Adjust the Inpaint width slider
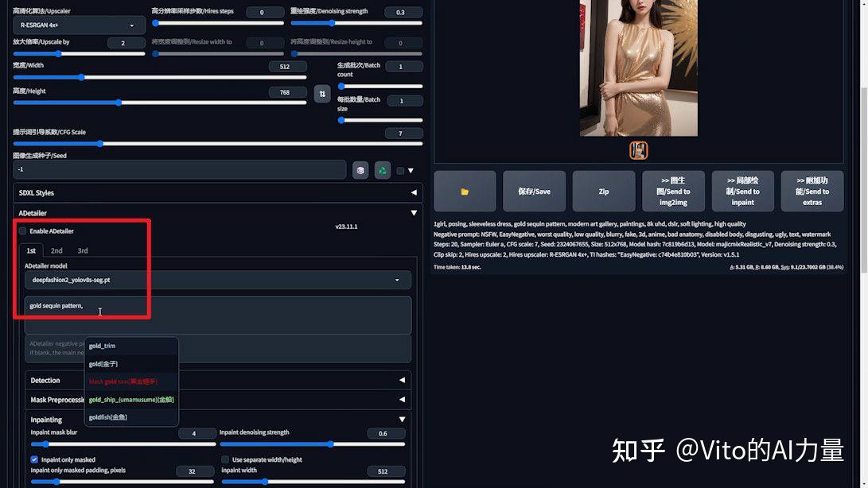 (x=313, y=482)
